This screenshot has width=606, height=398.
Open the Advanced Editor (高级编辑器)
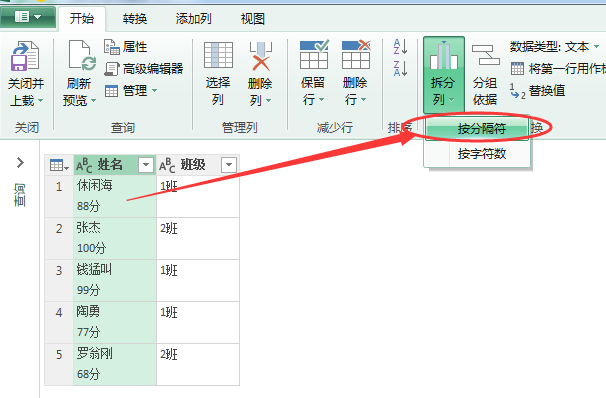(x=144, y=69)
